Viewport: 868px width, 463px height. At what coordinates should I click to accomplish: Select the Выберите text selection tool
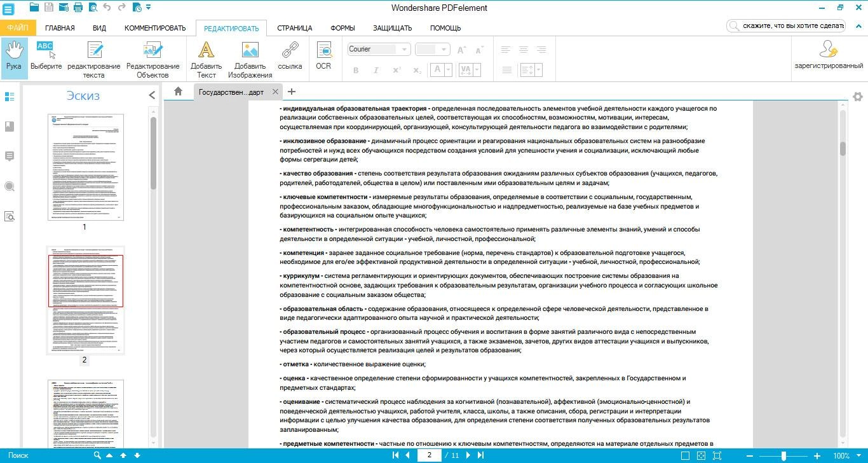(x=46, y=56)
